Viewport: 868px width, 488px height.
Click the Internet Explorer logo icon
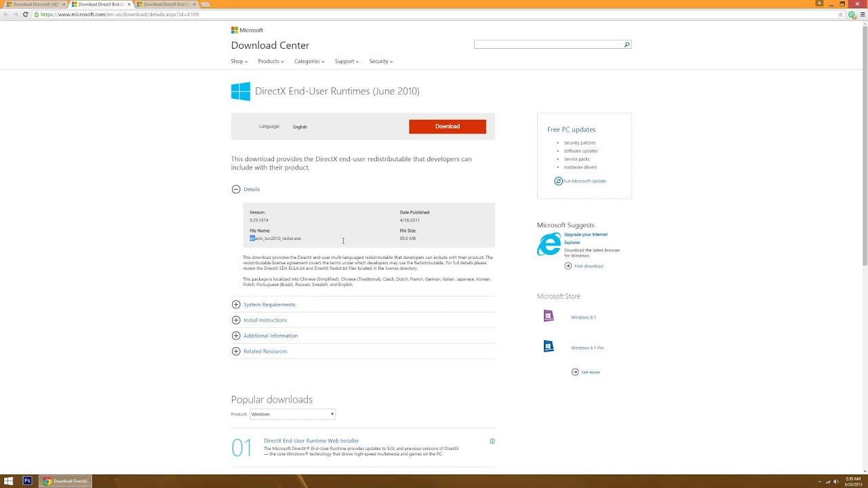point(549,245)
